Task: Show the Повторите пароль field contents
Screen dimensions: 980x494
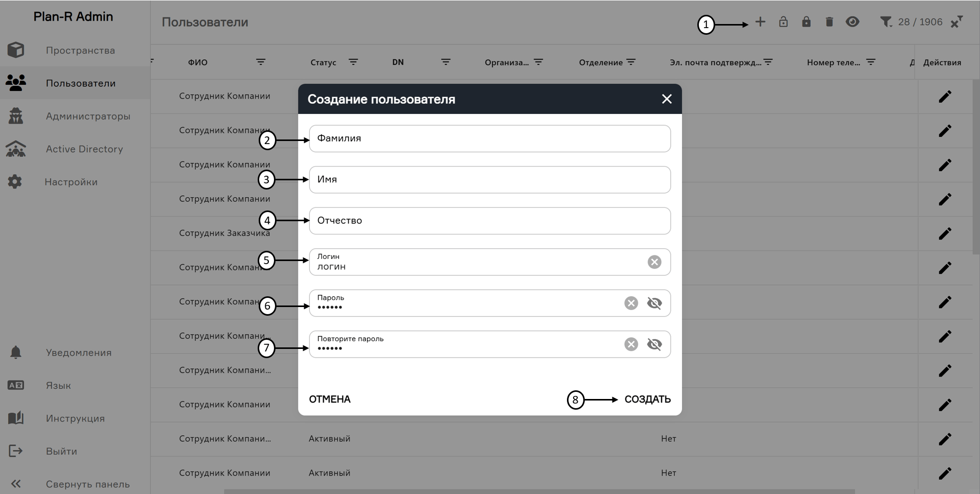Action: coord(655,344)
